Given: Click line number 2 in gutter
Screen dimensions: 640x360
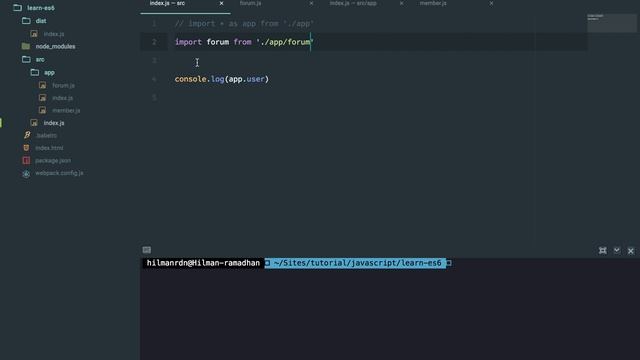Looking at the screenshot, I should tap(154, 42).
